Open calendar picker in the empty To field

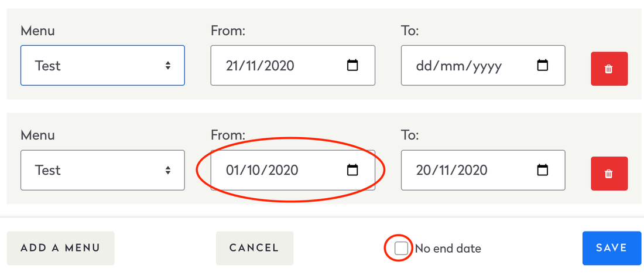(x=543, y=66)
